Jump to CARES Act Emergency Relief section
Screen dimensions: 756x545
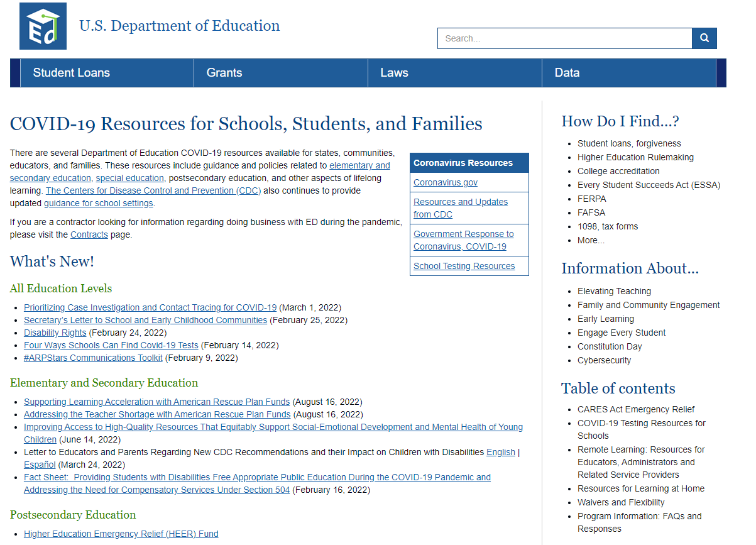click(x=636, y=409)
